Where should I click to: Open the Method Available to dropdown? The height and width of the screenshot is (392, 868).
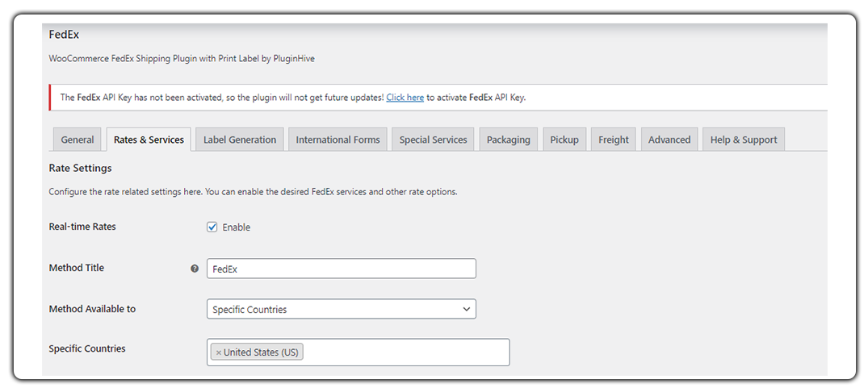coord(341,309)
